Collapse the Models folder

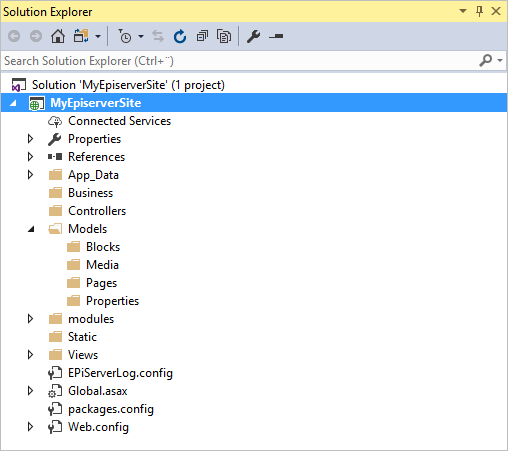coord(31,229)
